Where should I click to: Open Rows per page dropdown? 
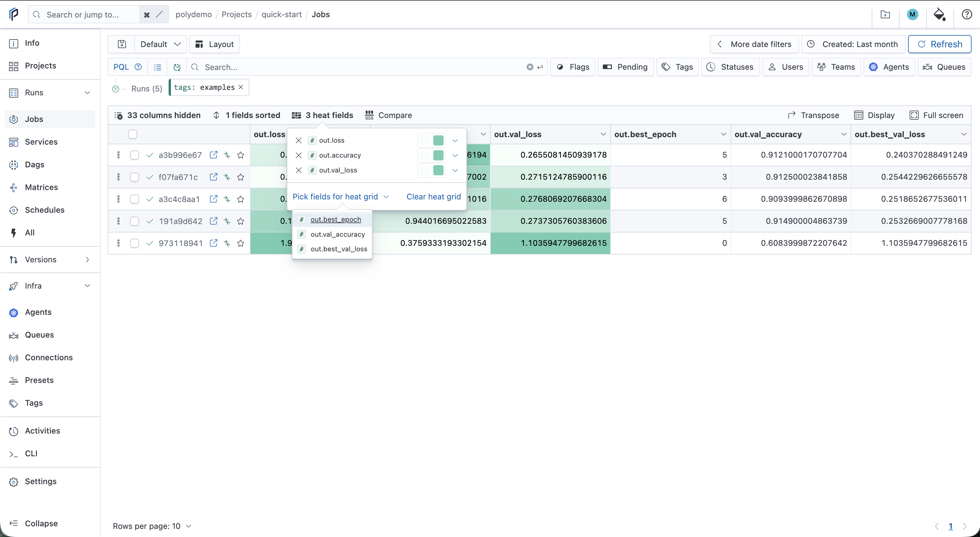click(152, 526)
